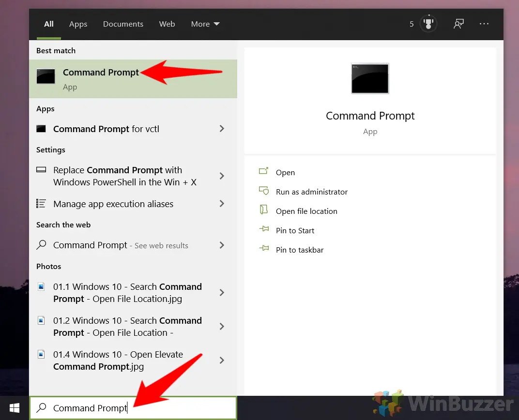Click Open in the preview pane actions
Viewport: 519px width, 420px height.
click(285, 172)
